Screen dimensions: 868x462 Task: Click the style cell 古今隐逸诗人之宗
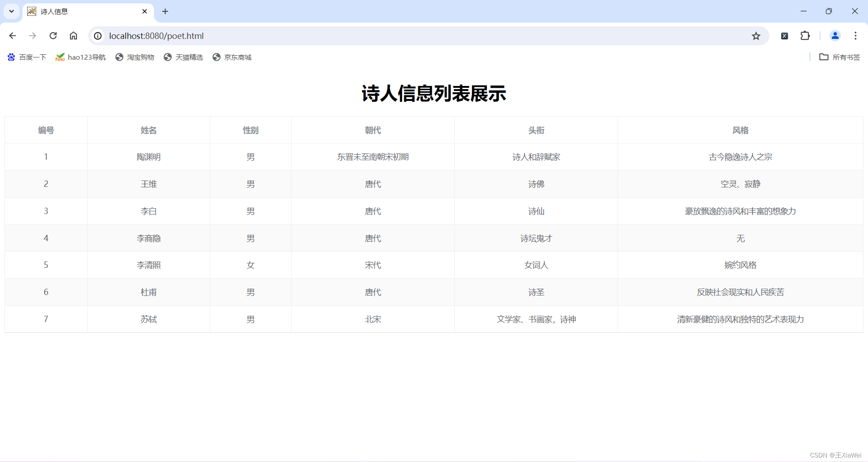(x=741, y=157)
